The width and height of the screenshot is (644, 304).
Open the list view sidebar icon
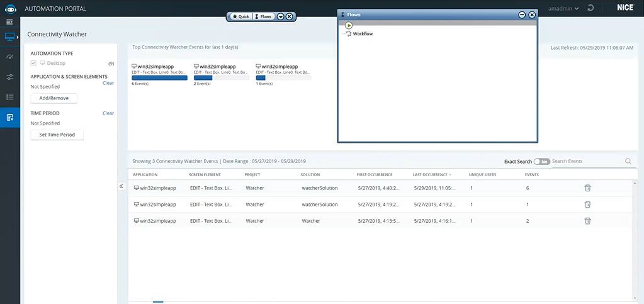(9, 97)
